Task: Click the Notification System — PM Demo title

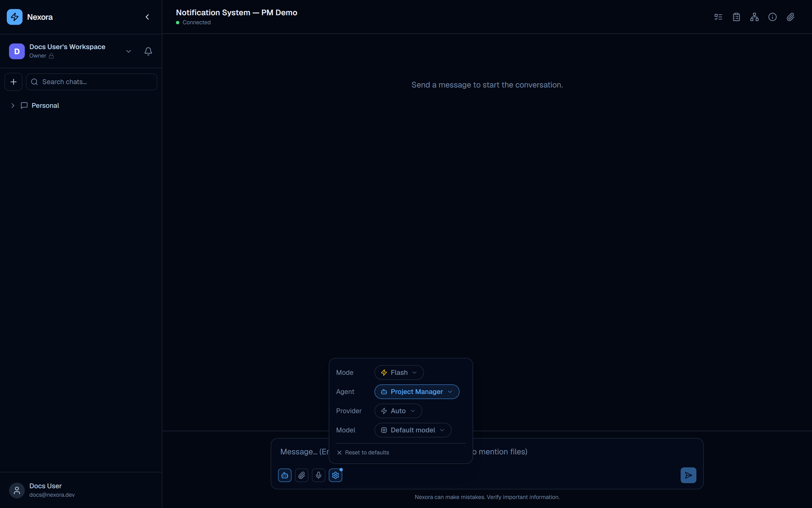Action: [237, 12]
